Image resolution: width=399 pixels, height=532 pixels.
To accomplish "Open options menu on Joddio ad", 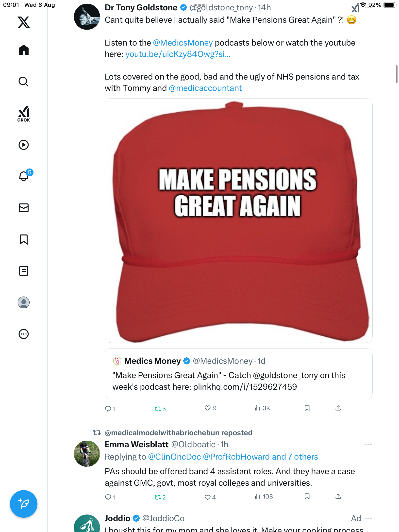I will click(368, 518).
